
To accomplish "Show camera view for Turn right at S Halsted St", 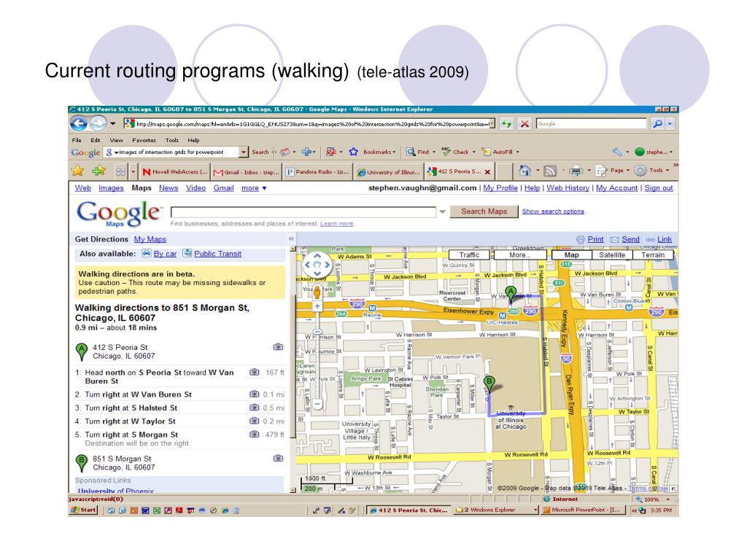I will pyautogui.click(x=255, y=407).
